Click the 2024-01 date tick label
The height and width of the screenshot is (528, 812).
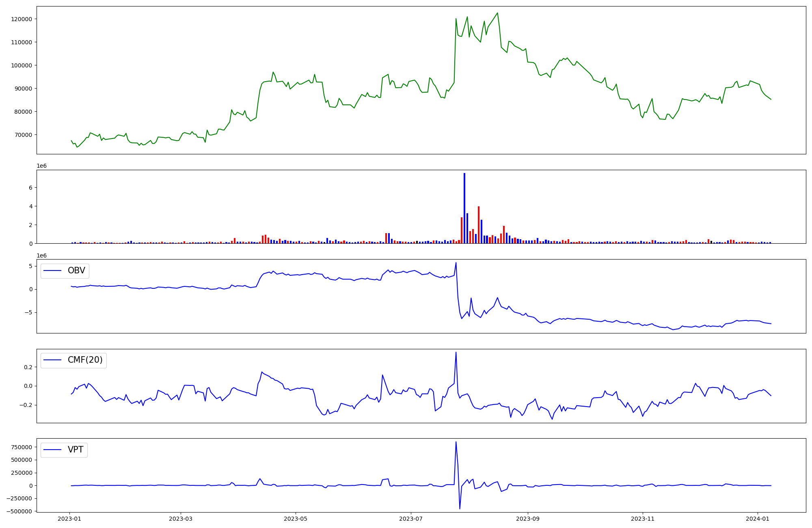[758, 518]
